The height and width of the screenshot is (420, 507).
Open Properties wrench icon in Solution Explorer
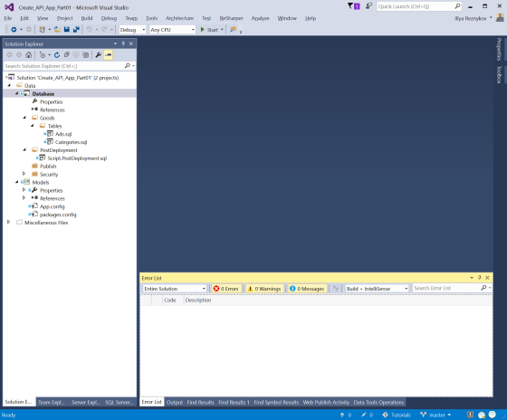[99, 55]
